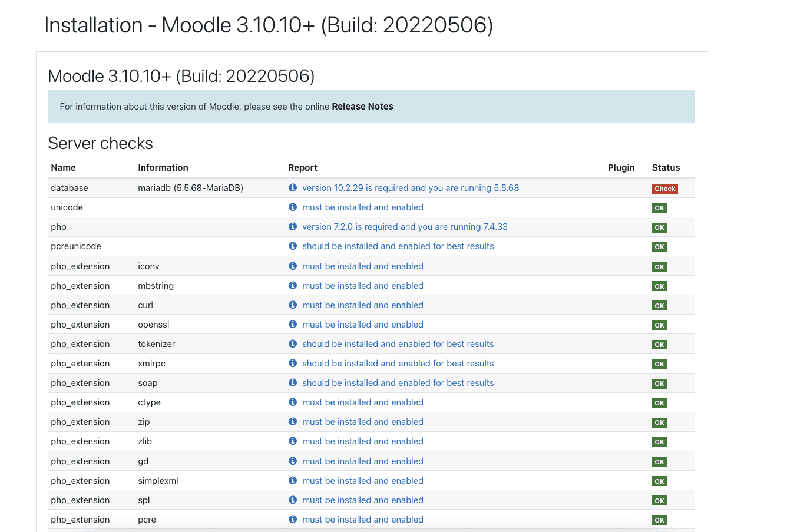
Task: Open the PHP version 7.2.0 requirement link
Action: click(405, 227)
